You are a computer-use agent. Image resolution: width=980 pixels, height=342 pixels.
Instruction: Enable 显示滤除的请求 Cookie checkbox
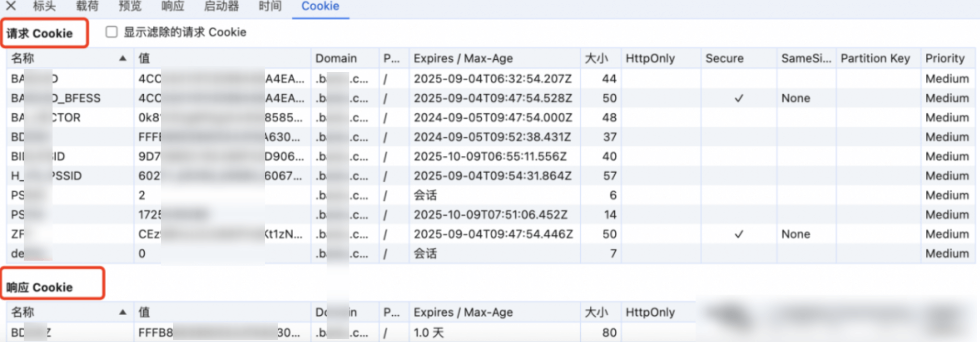pyautogui.click(x=111, y=32)
